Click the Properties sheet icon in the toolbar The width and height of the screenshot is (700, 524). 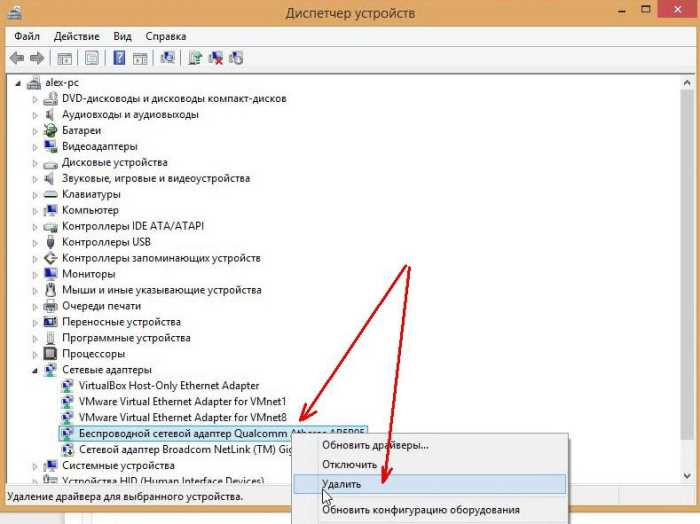coord(92,58)
